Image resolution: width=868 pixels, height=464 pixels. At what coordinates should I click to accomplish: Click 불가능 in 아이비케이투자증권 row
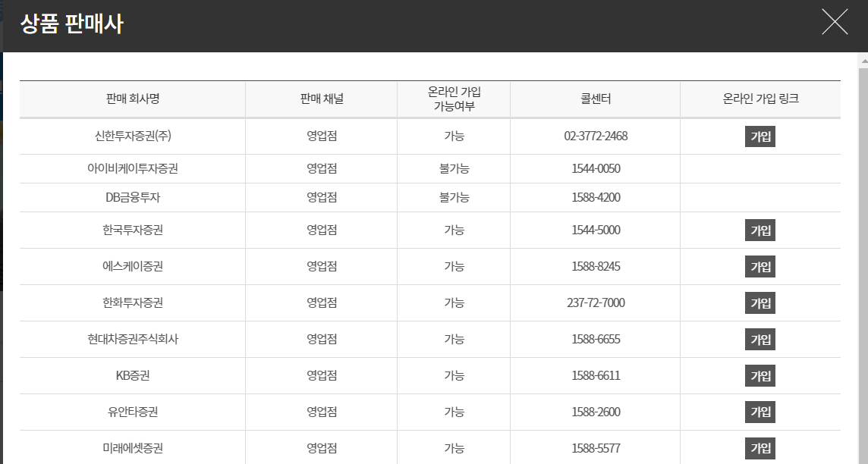[x=454, y=168]
